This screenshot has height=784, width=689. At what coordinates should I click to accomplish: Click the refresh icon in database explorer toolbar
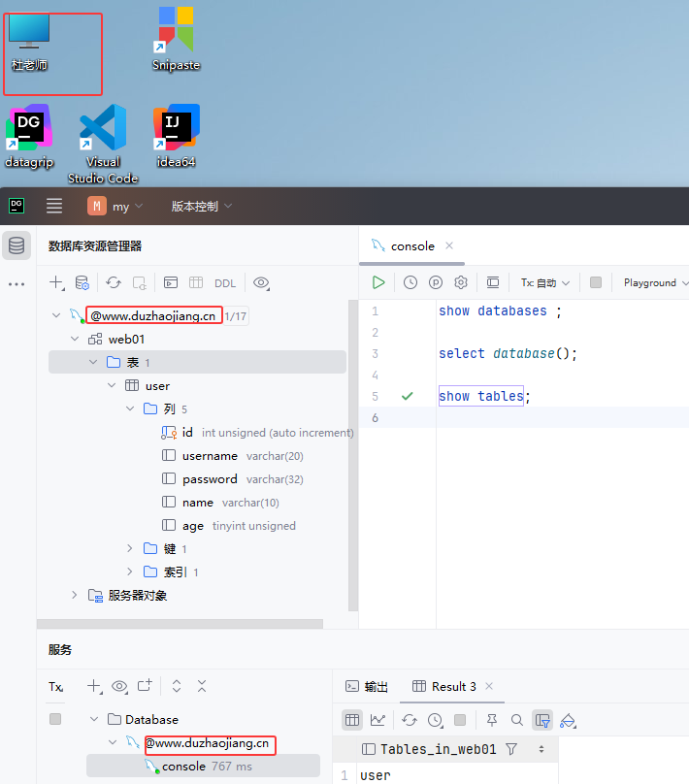(x=114, y=283)
